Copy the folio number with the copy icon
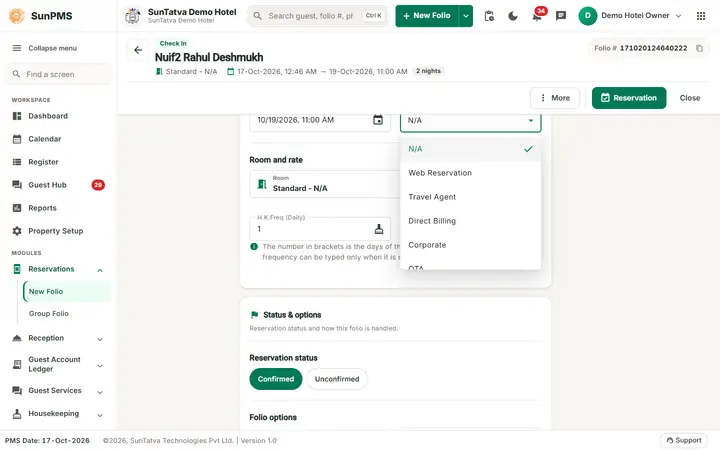The image size is (720, 450). tap(699, 48)
